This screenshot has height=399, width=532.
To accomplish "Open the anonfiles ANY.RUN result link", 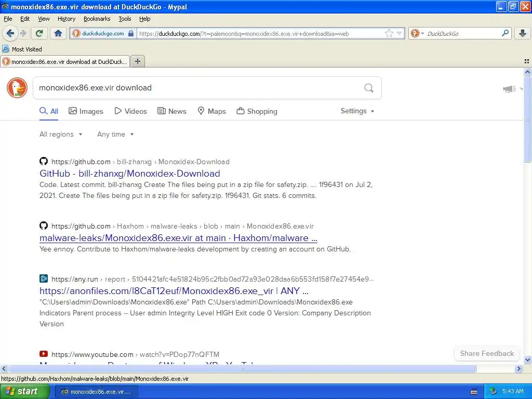I will click(x=174, y=291).
